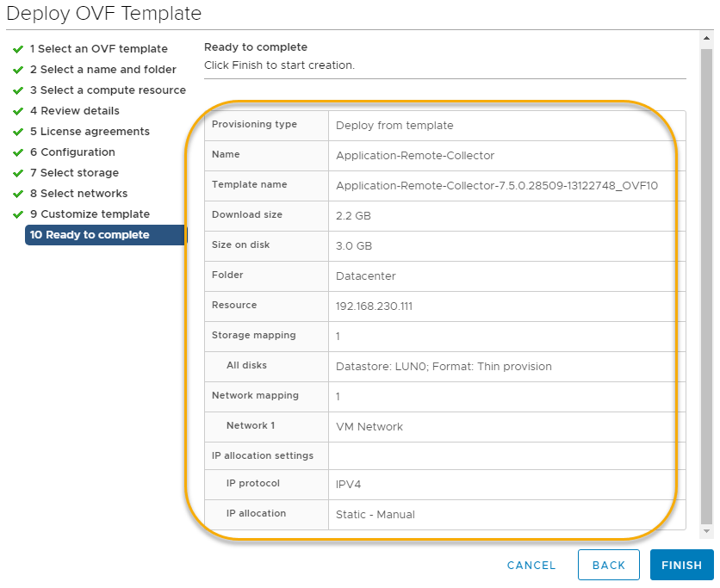Click the Back button
The image size is (720, 588).
(x=608, y=566)
